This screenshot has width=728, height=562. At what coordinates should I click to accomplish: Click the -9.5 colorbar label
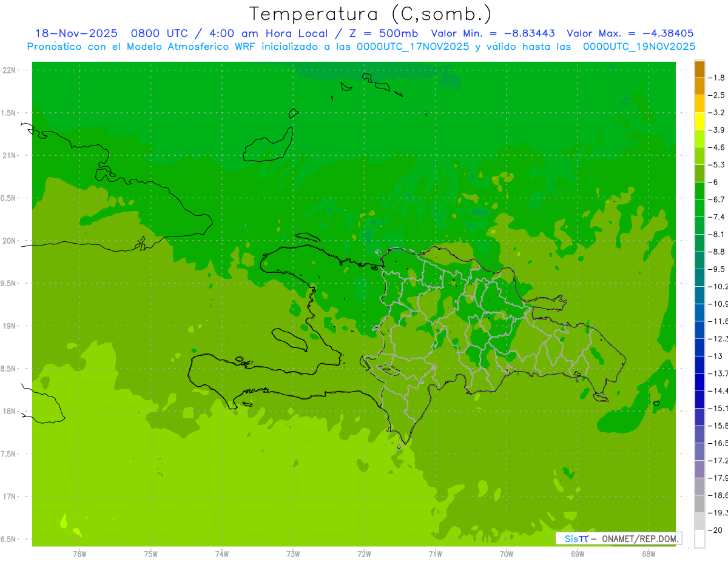(x=716, y=269)
